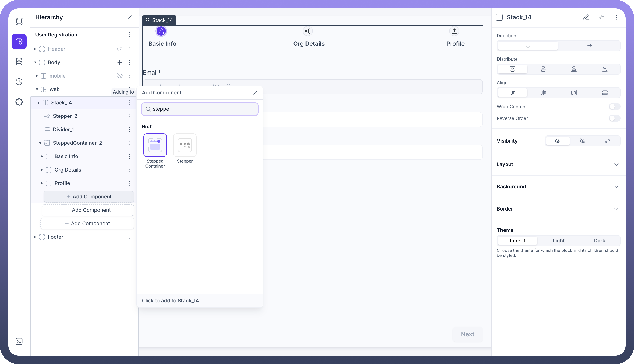Viewport: 634px width, 364px height.
Task: Open the history clock icon in sidebar
Action: [19, 82]
